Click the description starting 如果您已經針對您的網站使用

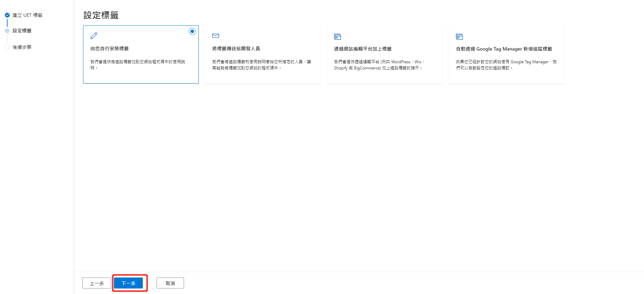tap(506, 65)
